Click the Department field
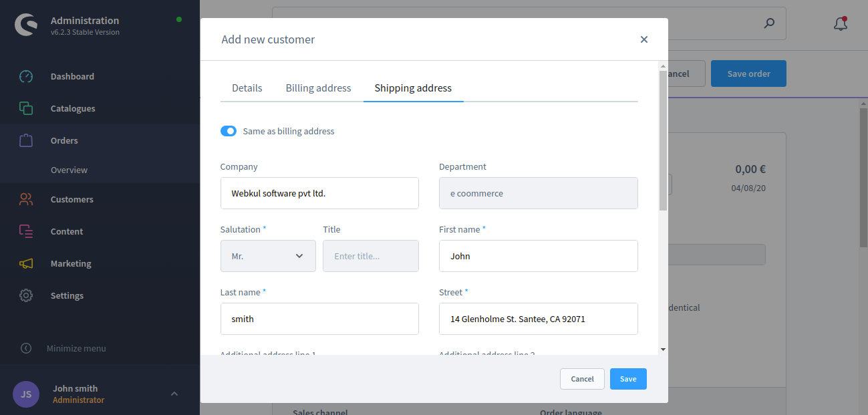This screenshot has width=868, height=415. click(539, 193)
